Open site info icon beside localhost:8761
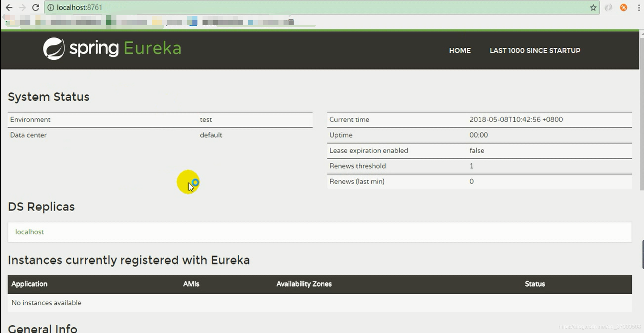Viewport: 644px width, 333px height. pos(51,7)
